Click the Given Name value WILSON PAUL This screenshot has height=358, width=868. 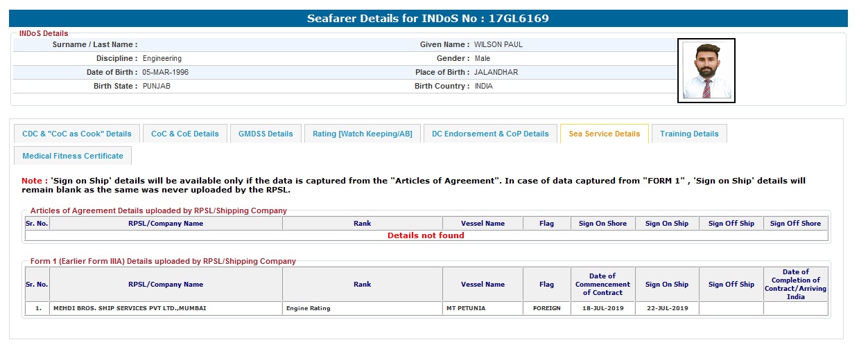click(498, 45)
